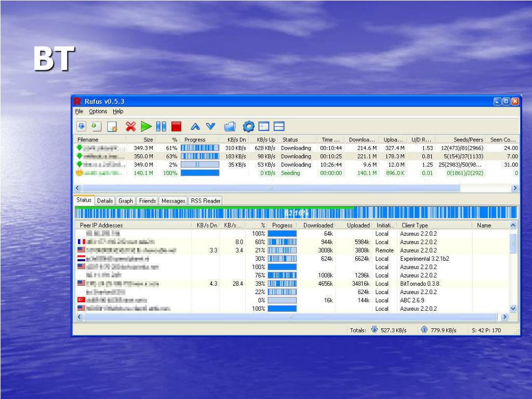Click the peer list's horizontal left scroll arrow

tap(79, 317)
